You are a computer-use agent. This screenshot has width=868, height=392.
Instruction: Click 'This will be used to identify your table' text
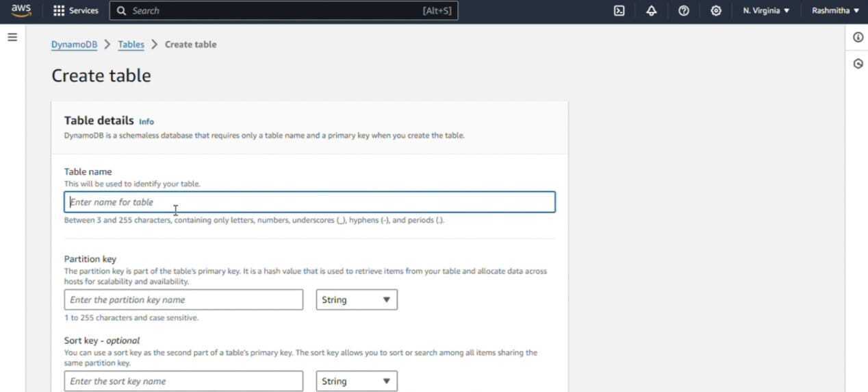132,184
